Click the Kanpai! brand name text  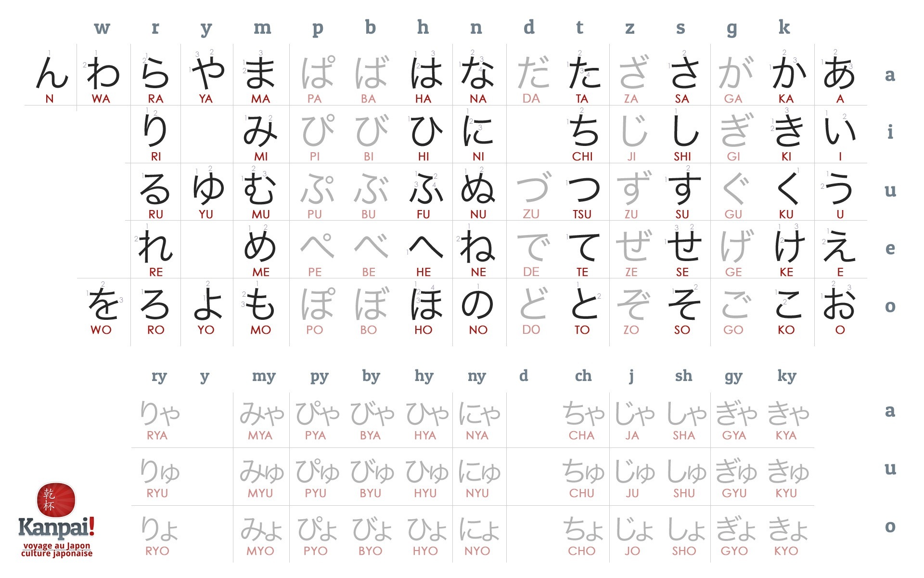point(56,528)
